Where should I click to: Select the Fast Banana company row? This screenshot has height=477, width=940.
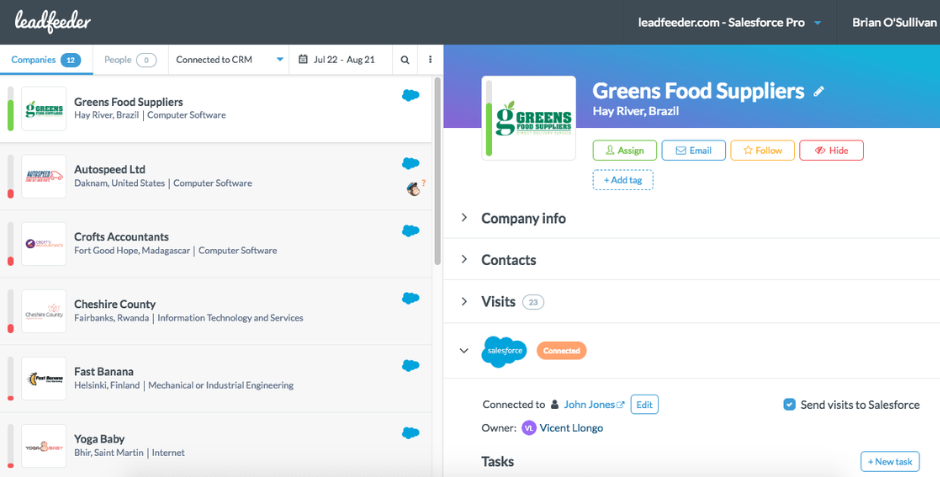pos(216,379)
